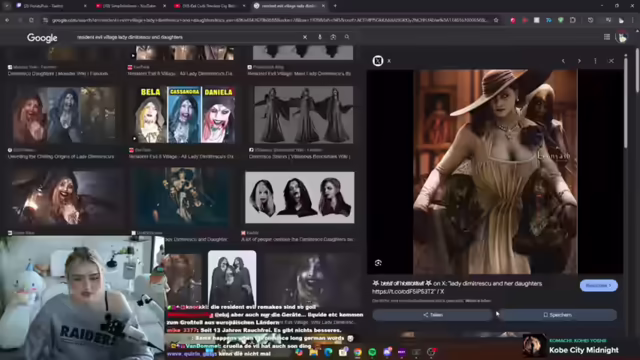Open the browser extensions puzzle icon
The width and height of the screenshot is (640, 360).
pyautogui.click(x=573, y=20)
